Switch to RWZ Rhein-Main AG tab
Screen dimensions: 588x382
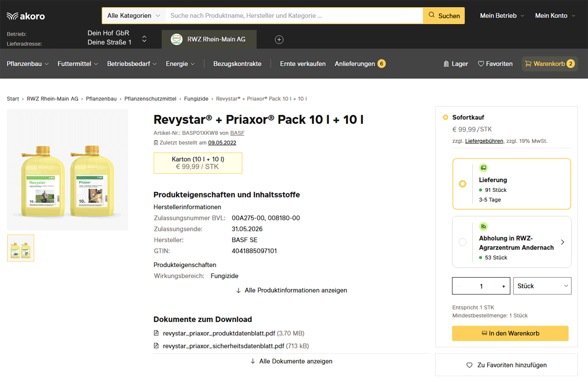tap(209, 39)
